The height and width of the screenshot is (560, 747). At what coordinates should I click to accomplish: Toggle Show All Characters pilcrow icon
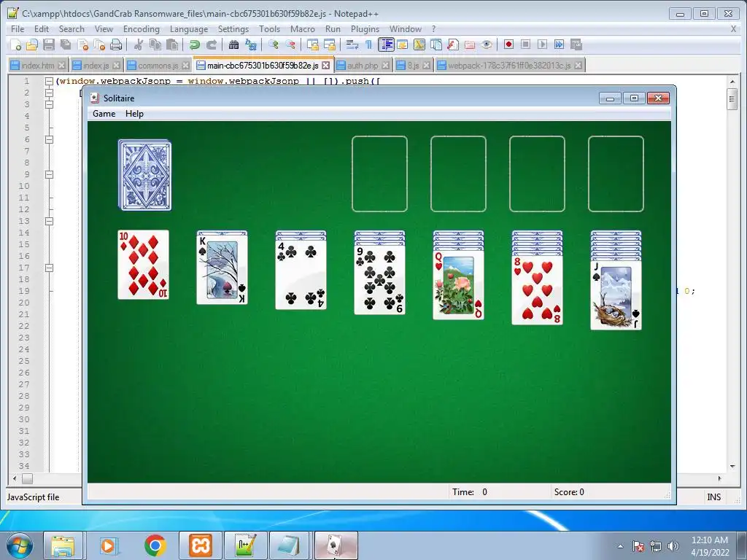(368, 44)
